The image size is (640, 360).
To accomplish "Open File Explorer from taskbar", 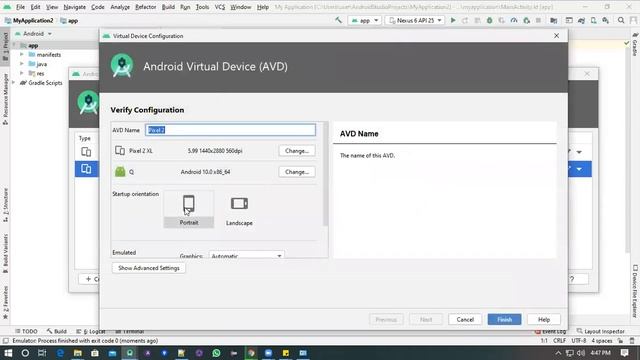I will (x=78, y=353).
